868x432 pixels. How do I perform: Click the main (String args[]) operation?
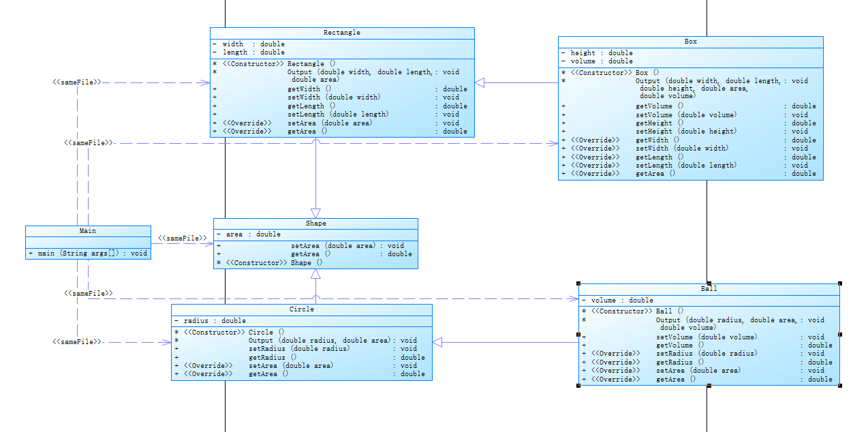click(x=87, y=253)
